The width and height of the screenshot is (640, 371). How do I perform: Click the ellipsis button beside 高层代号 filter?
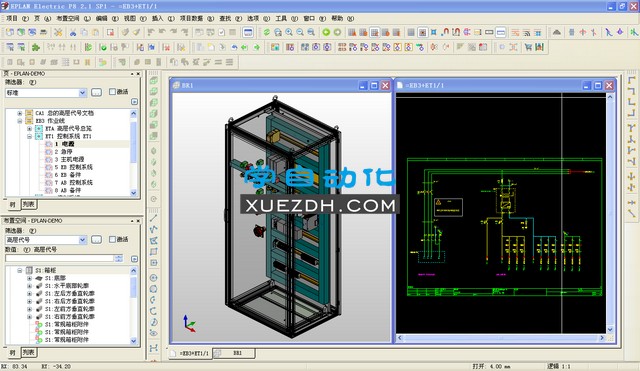pyautogui.click(x=96, y=240)
